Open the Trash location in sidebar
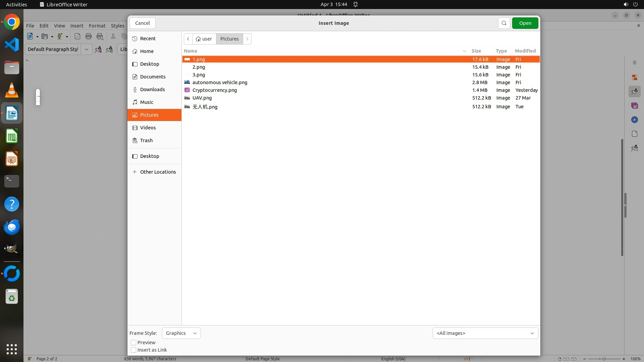Image resolution: width=644 pixels, height=362 pixels. point(146,140)
